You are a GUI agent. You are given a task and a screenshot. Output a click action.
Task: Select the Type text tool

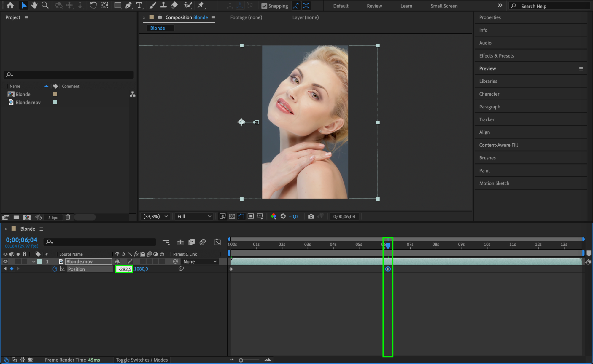coord(139,5)
